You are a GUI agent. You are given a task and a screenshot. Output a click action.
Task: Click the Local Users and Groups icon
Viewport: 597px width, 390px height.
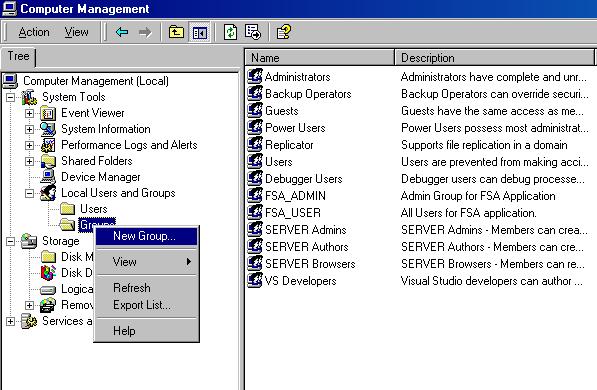point(48,193)
